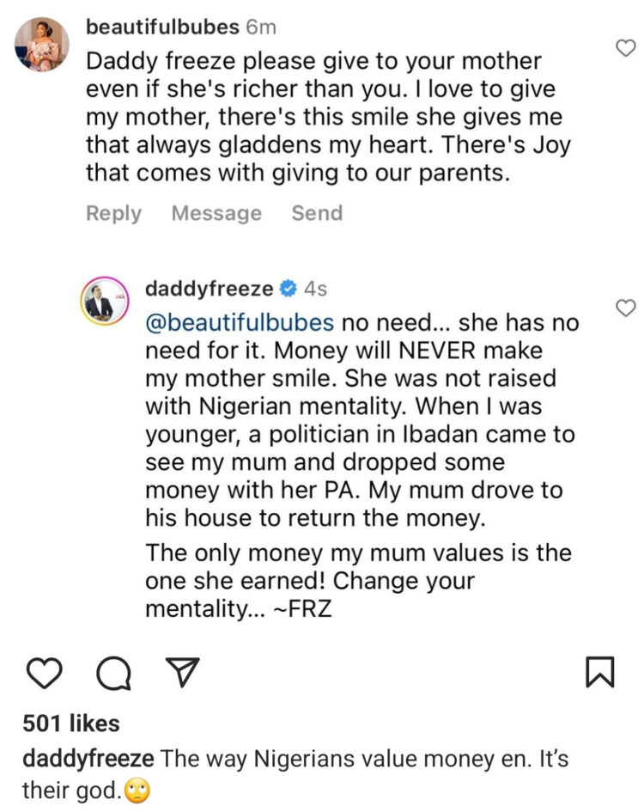View the 501 likes list

(x=70, y=723)
